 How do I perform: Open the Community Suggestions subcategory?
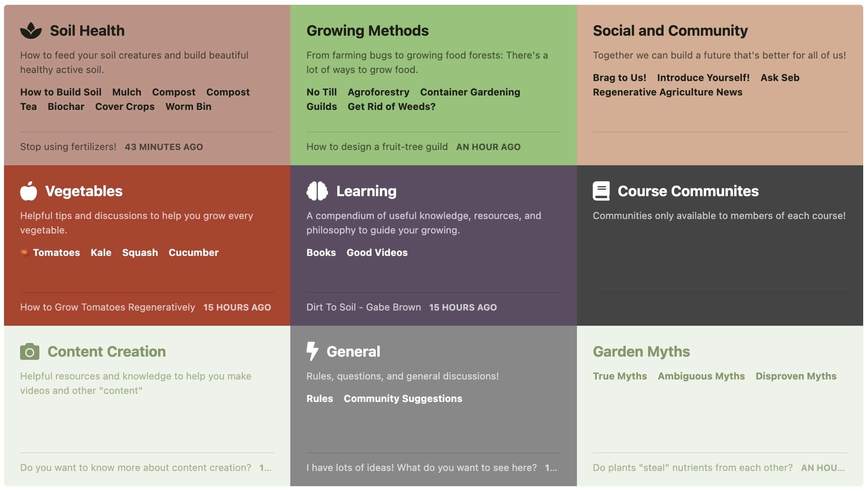point(403,399)
